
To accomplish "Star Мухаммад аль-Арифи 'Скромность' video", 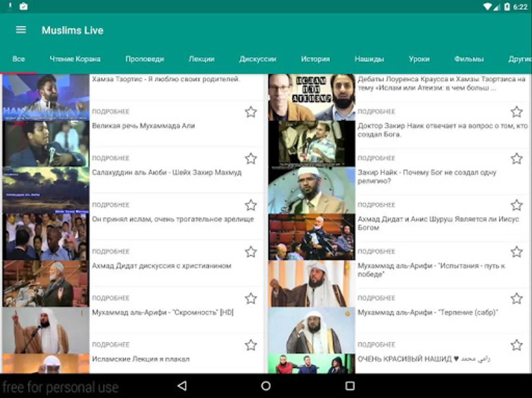I will (251, 345).
